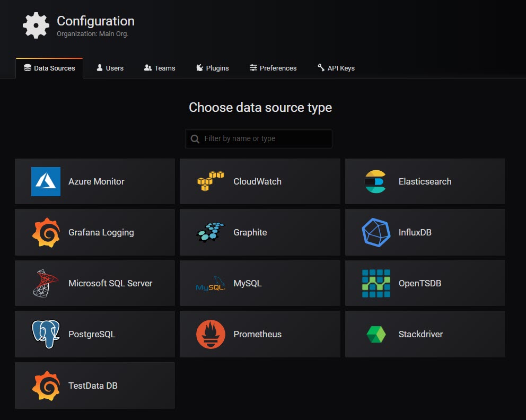Click the plug icon on Plugins tab

click(199, 68)
